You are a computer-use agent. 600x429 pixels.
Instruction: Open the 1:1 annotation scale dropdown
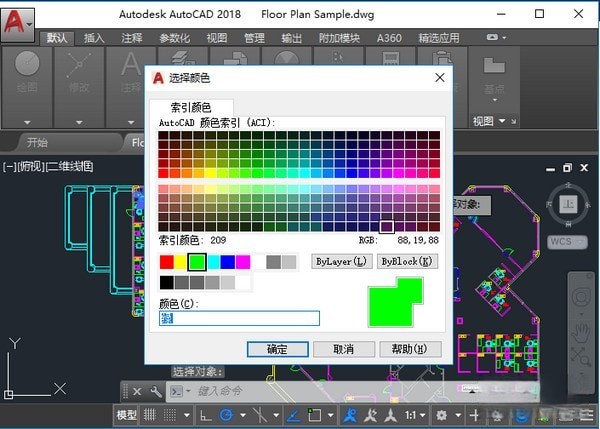pyautogui.click(x=417, y=415)
